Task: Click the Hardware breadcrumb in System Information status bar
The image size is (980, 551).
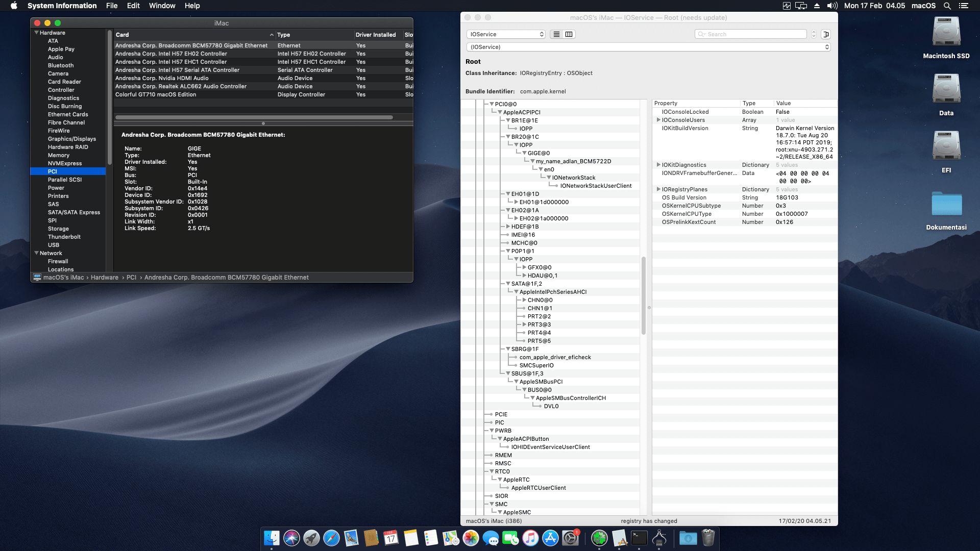Action: [x=104, y=277]
